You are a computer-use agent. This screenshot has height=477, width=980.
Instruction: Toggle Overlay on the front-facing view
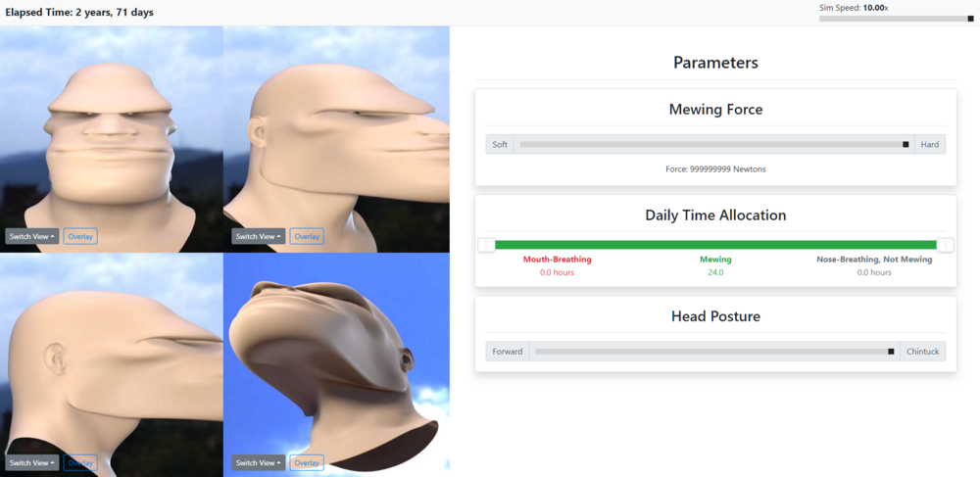80,237
